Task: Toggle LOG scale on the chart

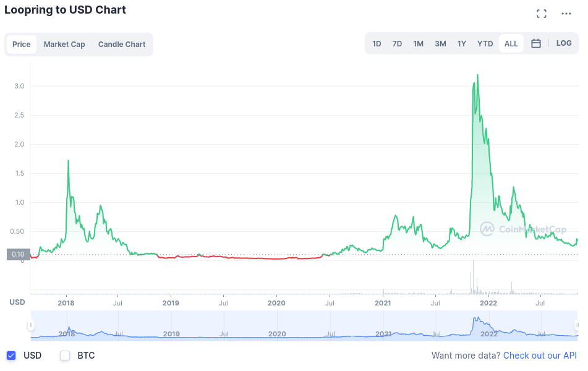Action: (564, 43)
